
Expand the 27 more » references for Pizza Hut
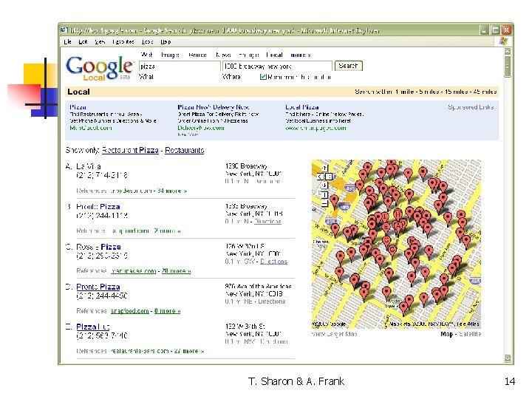pos(189,351)
